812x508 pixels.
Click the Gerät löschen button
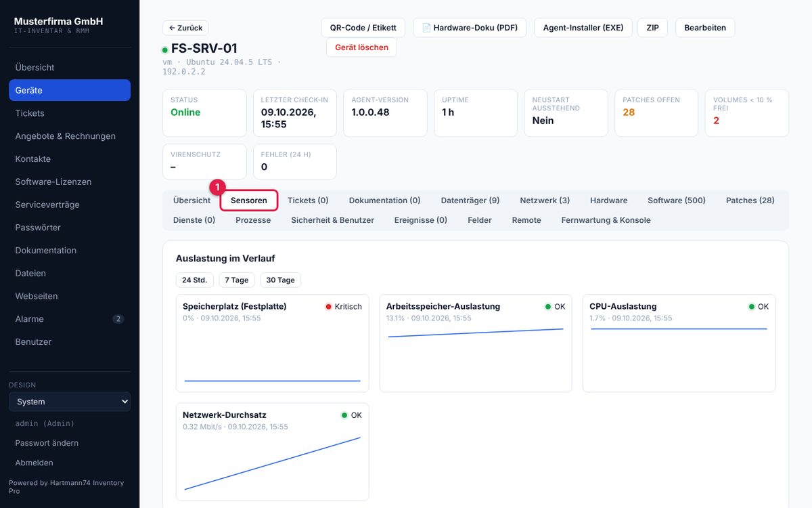[362, 47]
